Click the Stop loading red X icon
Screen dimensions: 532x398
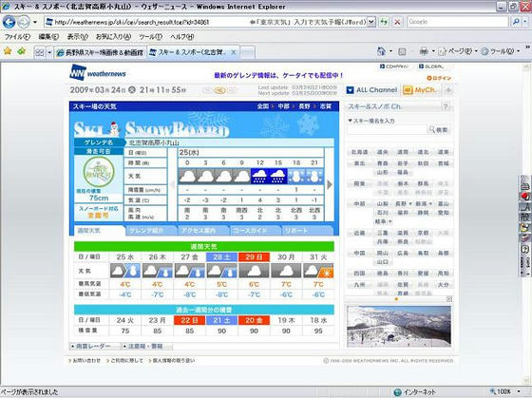[x=397, y=22]
